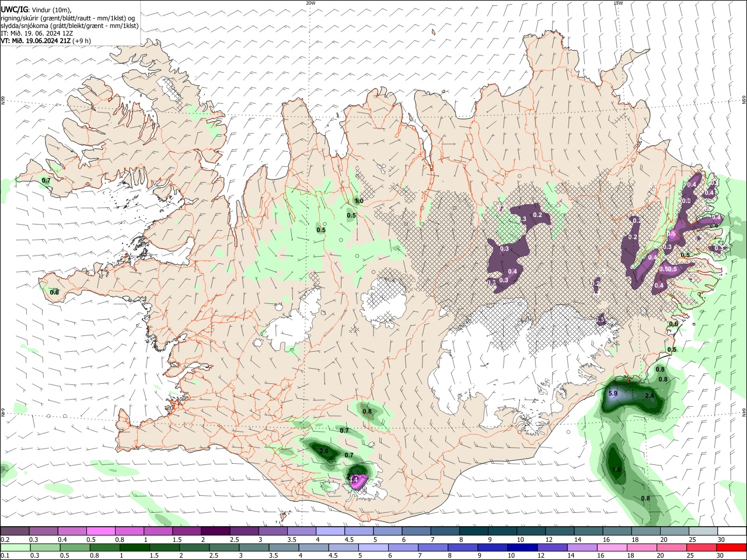The image size is (747, 560).
Task: Choose the light grey 25–30 legend swatch
Action: pyautogui.click(x=703, y=531)
